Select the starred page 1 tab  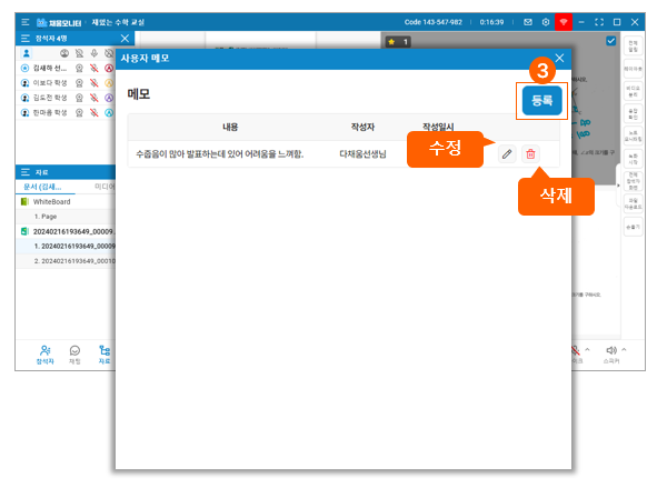(400, 41)
